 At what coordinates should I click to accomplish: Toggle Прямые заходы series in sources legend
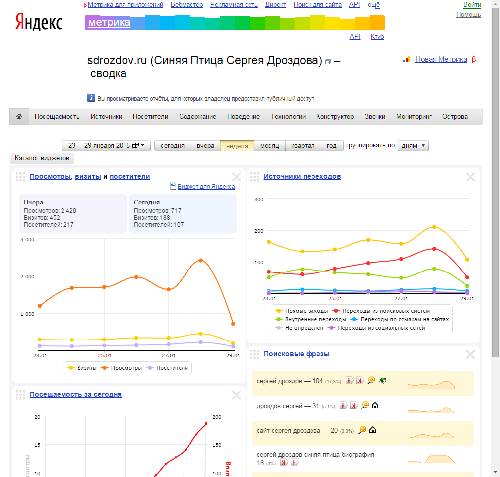[301, 311]
